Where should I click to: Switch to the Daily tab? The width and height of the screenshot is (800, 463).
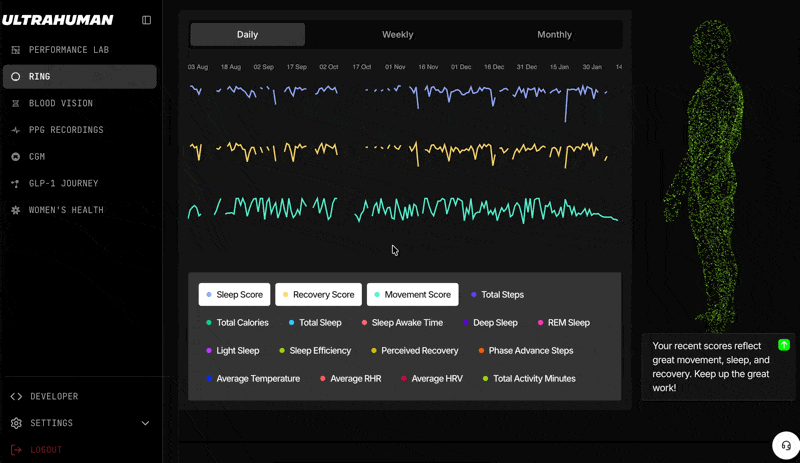[247, 35]
